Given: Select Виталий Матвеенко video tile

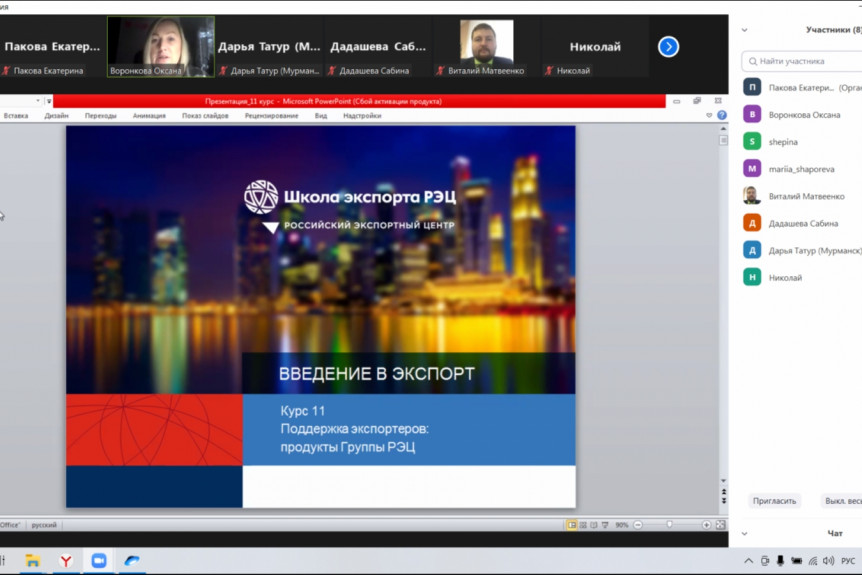Looking at the screenshot, I should [487, 47].
